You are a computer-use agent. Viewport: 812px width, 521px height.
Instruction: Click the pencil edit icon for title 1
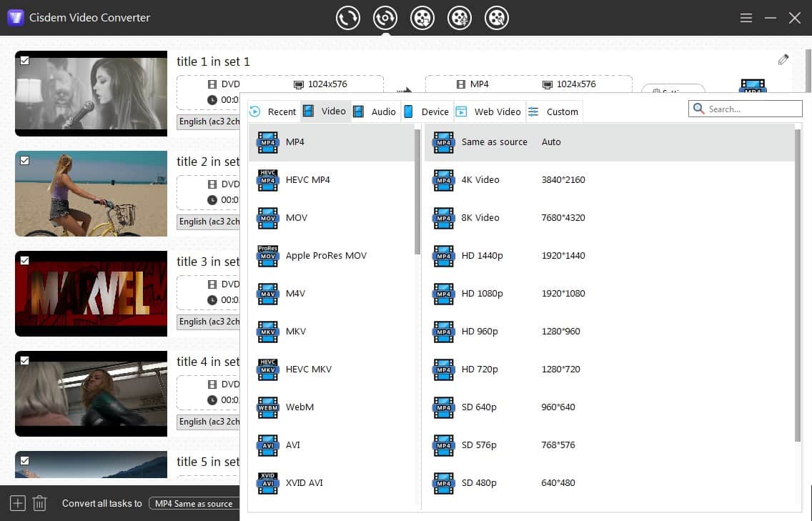pos(783,60)
